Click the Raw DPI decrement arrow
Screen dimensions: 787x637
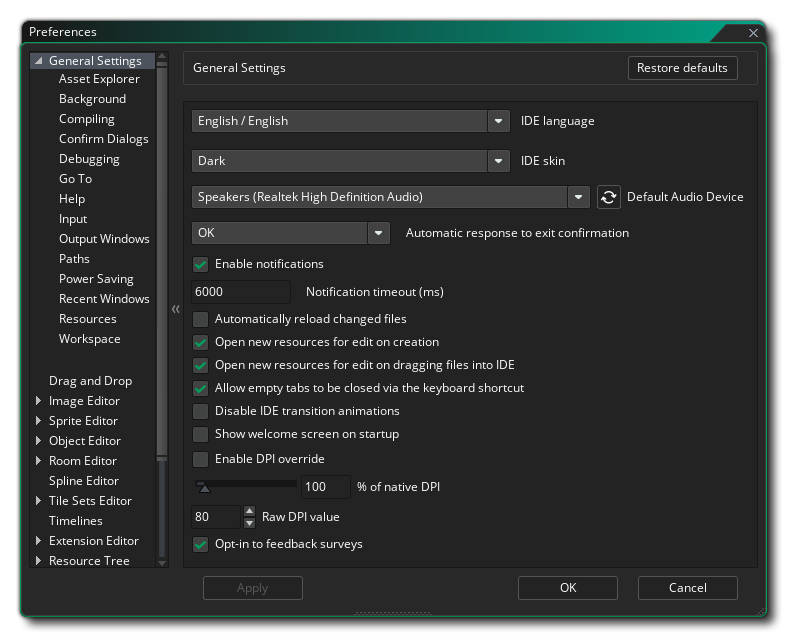pyautogui.click(x=250, y=523)
